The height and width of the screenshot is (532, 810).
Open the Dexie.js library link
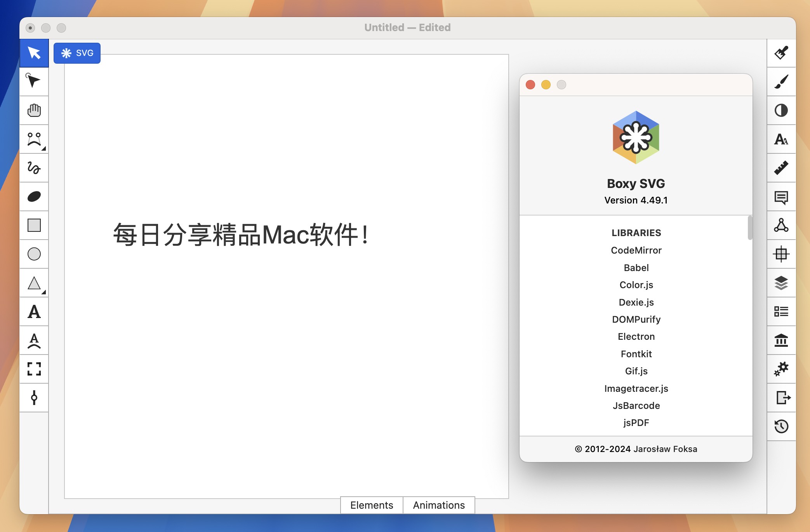pyautogui.click(x=636, y=302)
